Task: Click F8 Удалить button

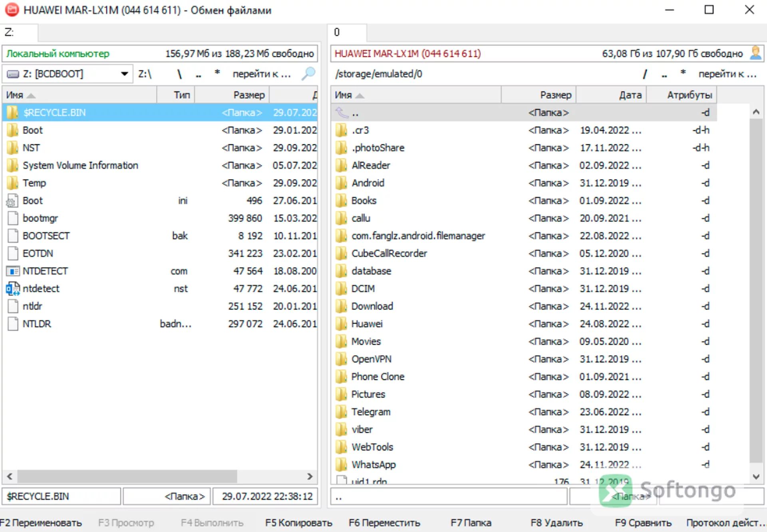Action: tap(556, 522)
